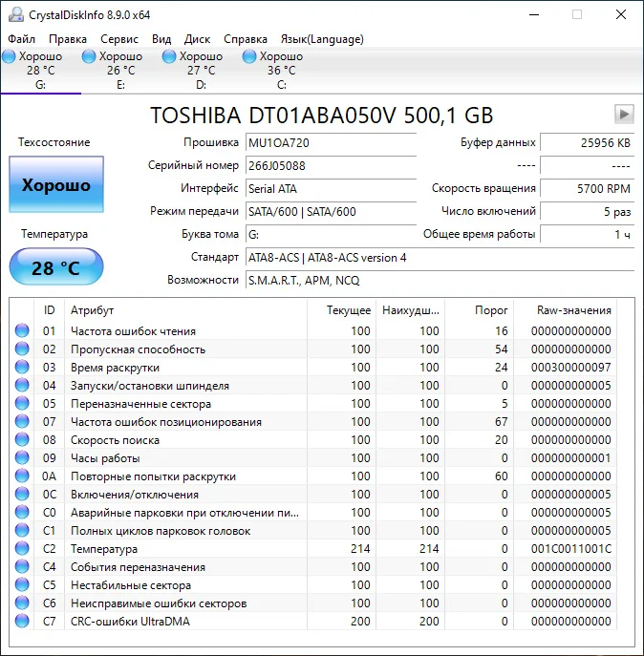Image resolution: width=644 pixels, height=656 pixels.
Task: Open the Язык(Language) menu
Action: (322, 39)
